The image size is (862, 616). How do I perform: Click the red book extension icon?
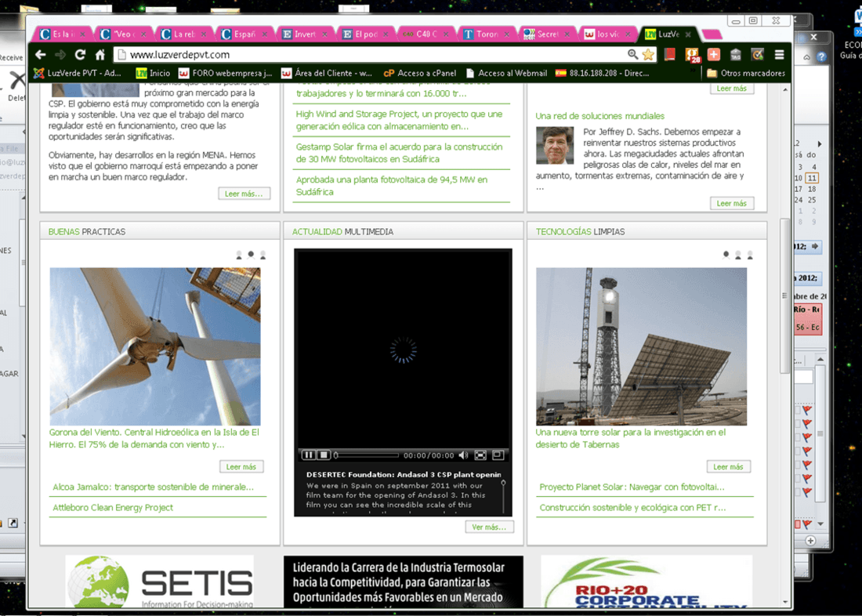pos(669,54)
